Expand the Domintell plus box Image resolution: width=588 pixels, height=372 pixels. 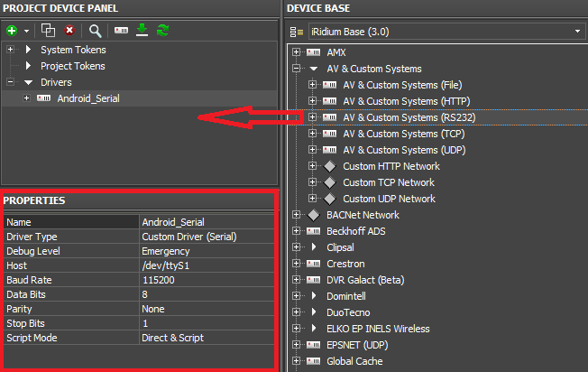click(296, 296)
